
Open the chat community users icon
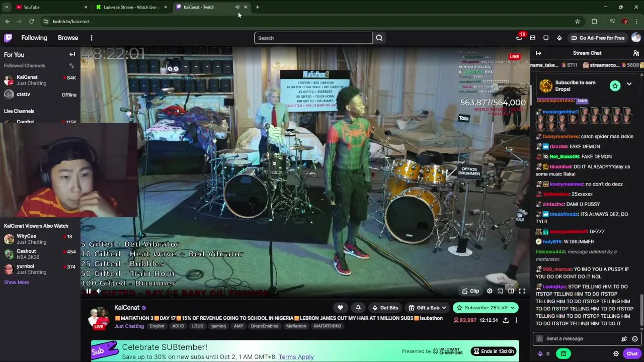(636, 53)
